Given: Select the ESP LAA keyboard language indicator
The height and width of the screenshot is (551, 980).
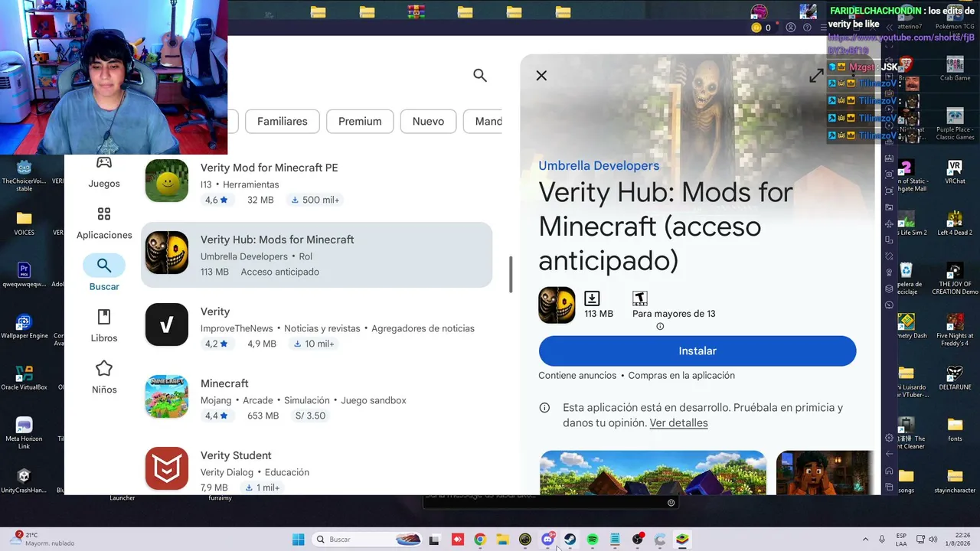Looking at the screenshot, I should coord(901,540).
